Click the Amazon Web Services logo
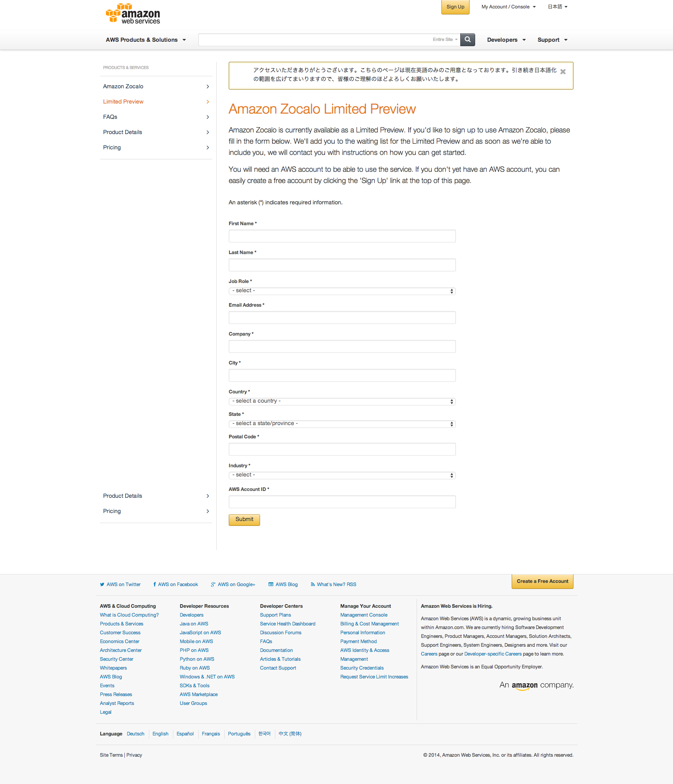673x784 pixels. click(x=133, y=14)
